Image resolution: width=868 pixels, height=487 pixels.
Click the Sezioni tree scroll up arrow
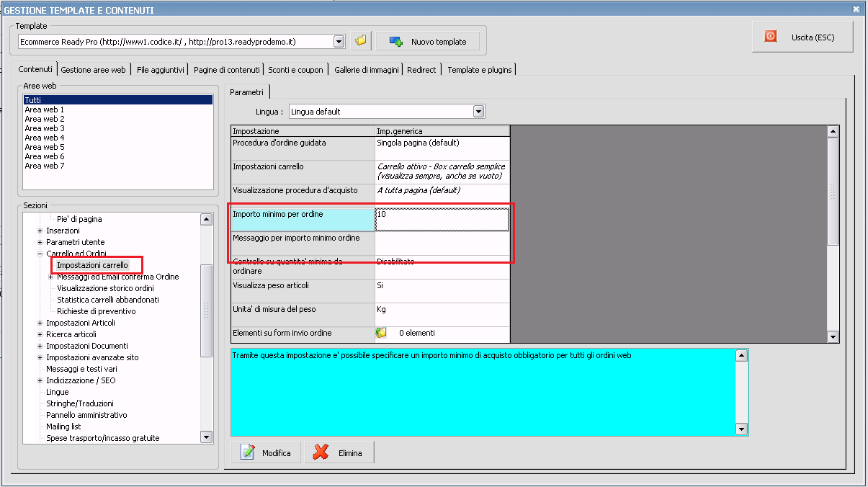(207, 219)
